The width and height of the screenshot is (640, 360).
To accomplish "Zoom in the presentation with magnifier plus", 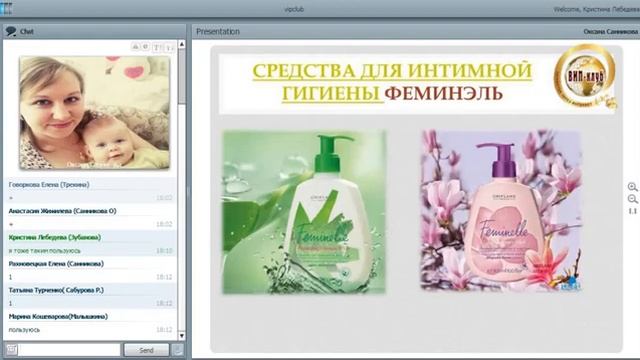I will click(x=632, y=187).
